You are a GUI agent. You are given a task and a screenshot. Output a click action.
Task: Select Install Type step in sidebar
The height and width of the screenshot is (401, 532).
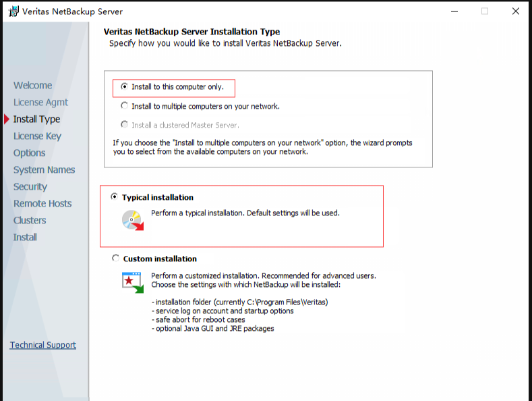click(x=36, y=119)
